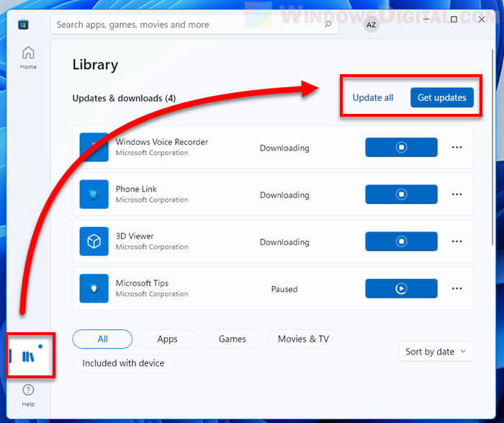Click the Windows Voice Recorder app icon
504x423 pixels.
coord(94,147)
